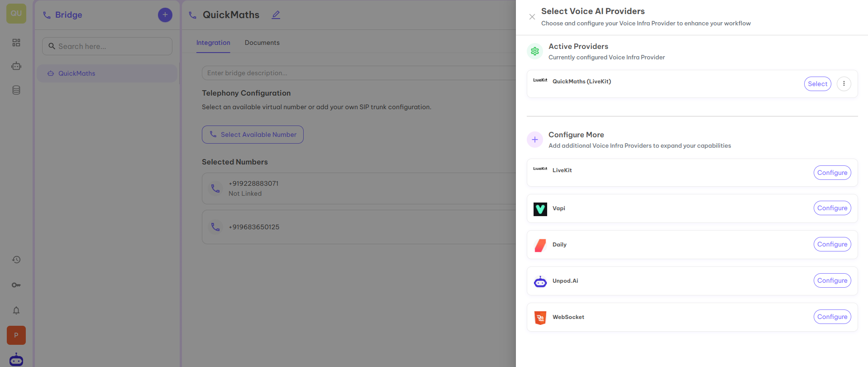
Task: Click the pencil icon to edit QuickMaths name
Action: tap(276, 15)
